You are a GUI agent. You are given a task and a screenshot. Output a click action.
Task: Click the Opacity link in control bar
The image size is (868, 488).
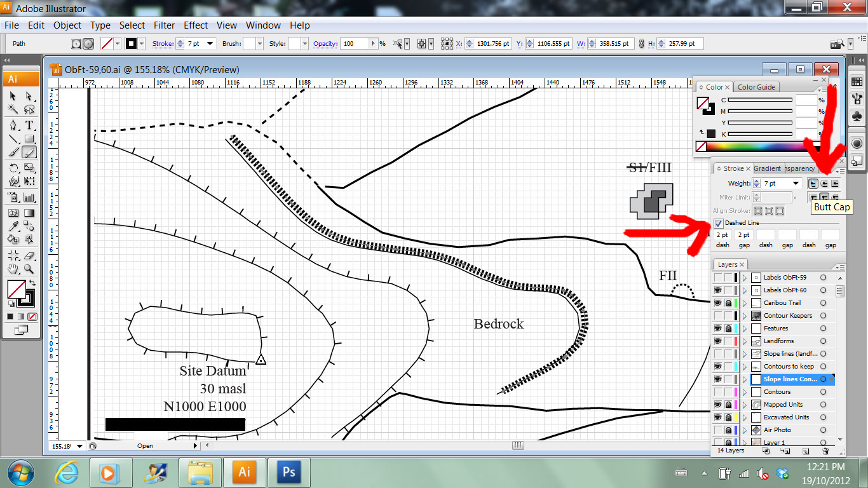coord(325,44)
